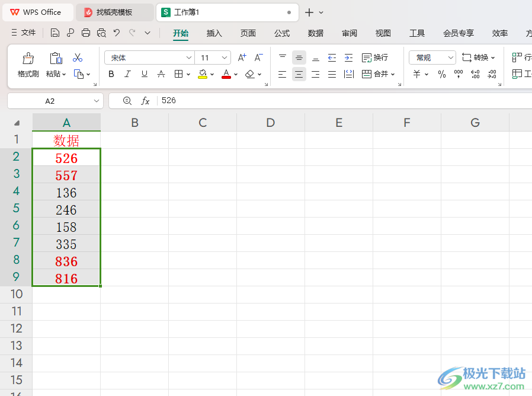Click the insert function fx icon
This screenshot has height=396, width=532.
coord(145,101)
